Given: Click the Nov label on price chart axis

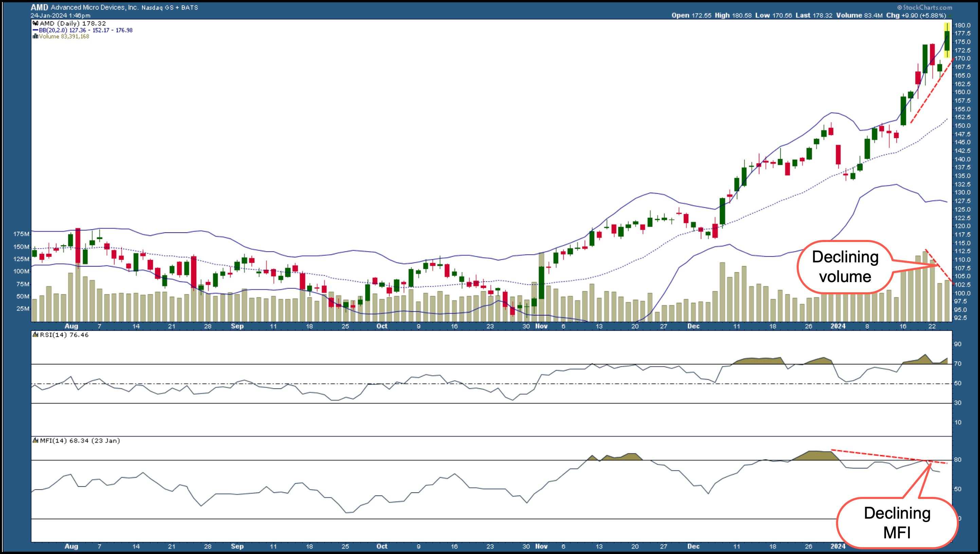Looking at the screenshot, I should (x=541, y=326).
